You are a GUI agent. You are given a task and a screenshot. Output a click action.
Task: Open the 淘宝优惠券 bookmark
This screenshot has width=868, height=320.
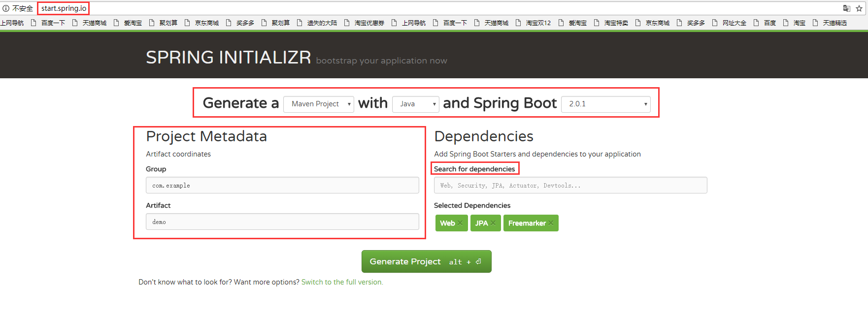tap(364, 23)
